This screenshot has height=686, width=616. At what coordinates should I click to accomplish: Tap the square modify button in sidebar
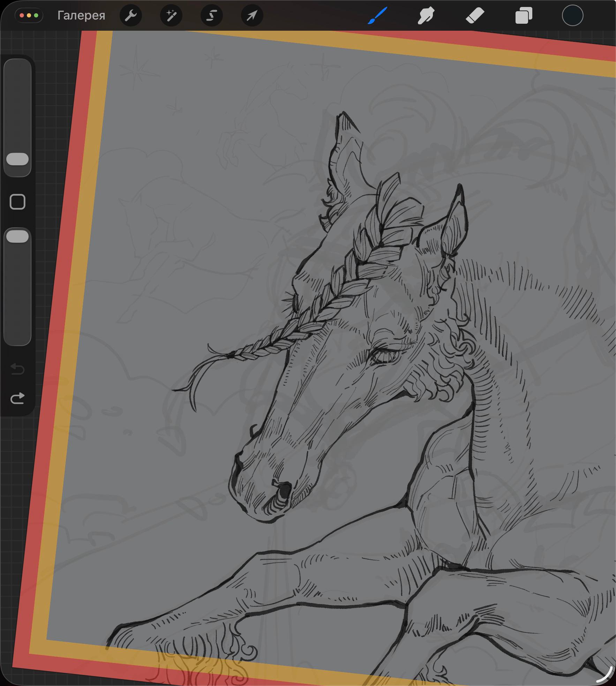17,202
